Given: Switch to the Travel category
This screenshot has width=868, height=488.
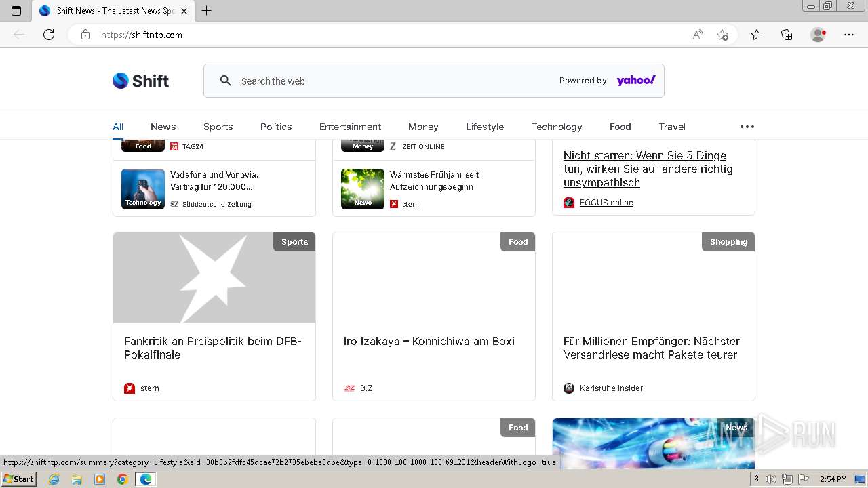Looking at the screenshot, I should pos(672,127).
